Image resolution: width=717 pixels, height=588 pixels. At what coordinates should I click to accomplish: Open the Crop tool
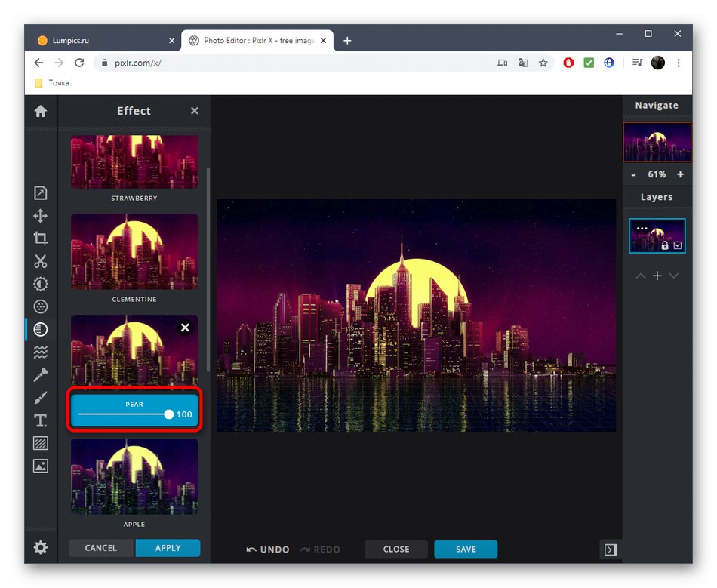40,238
